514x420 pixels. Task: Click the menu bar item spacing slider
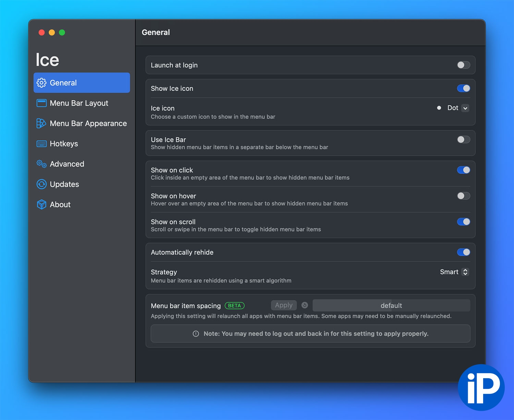(x=391, y=305)
